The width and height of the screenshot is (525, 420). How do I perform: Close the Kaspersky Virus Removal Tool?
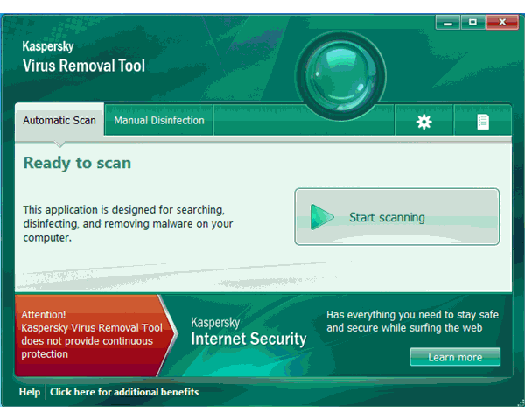(x=502, y=21)
